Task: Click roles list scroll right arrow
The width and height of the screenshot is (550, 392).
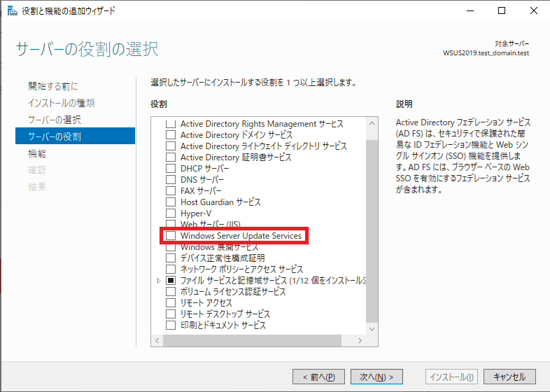Action: click(x=360, y=340)
